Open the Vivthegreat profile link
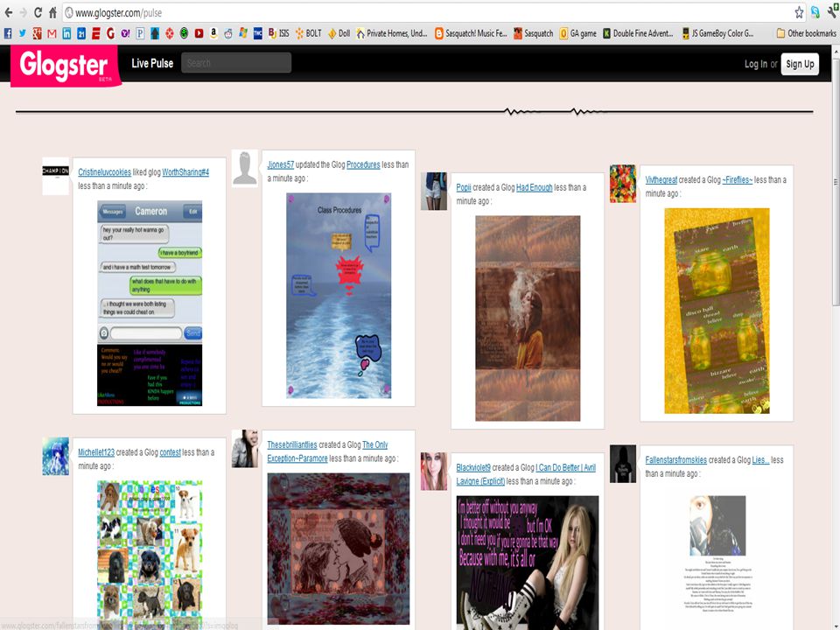Image resolution: width=840 pixels, height=630 pixels. (661, 179)
